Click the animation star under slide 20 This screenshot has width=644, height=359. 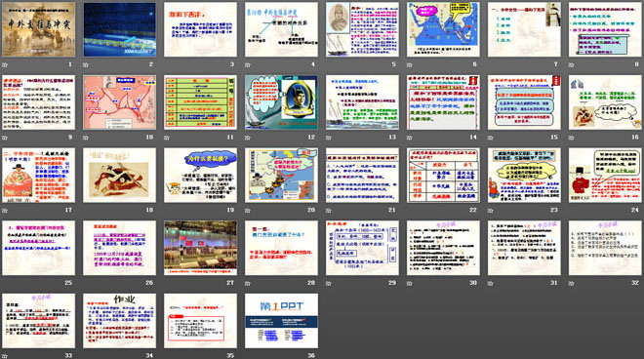click(247, 211)
